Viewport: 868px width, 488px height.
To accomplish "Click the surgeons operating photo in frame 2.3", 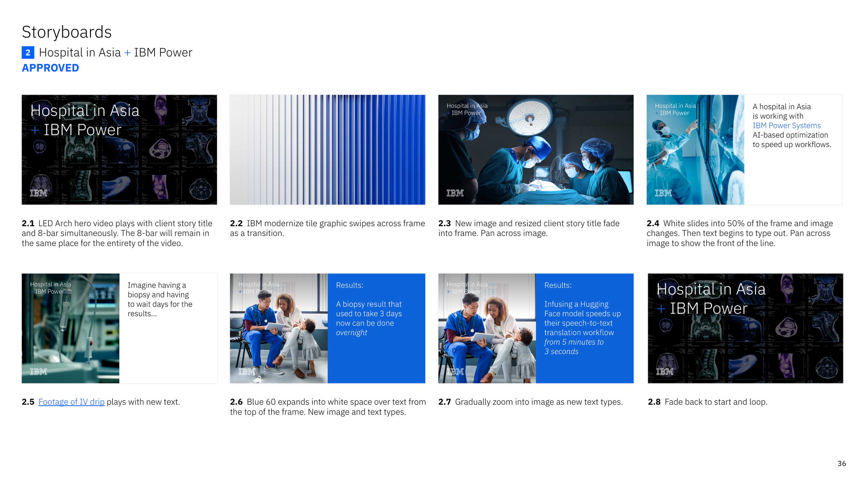I will tap(536, 150).
